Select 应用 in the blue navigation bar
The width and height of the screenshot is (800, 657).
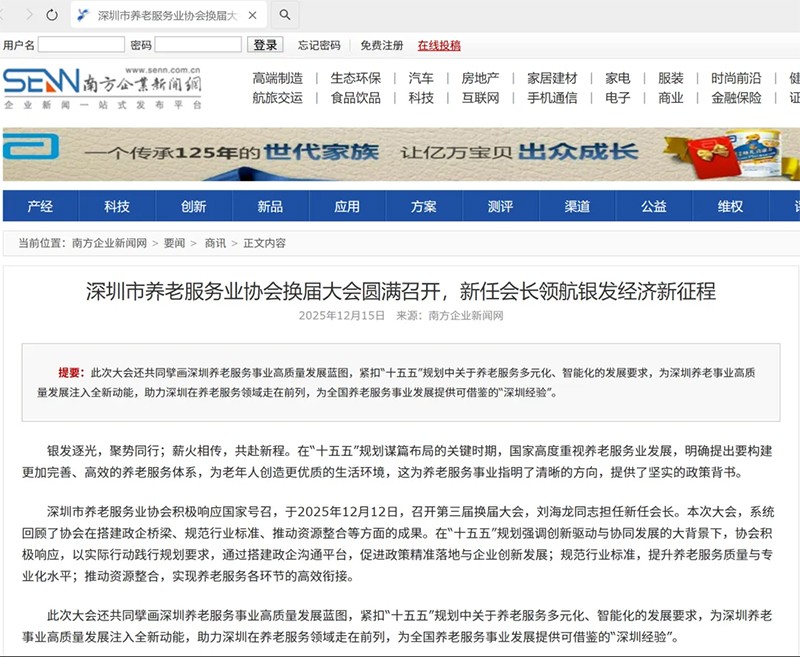pyautogui.click(x=347, y=206)
